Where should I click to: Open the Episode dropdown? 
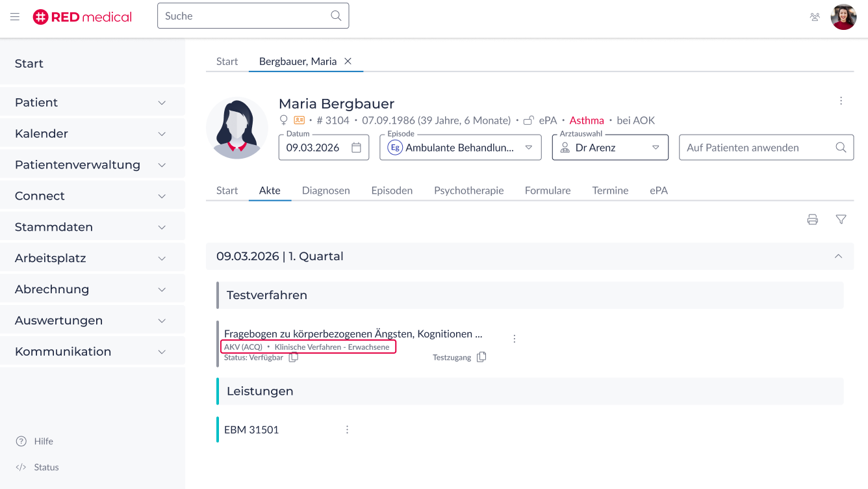(x=528, y=148)
